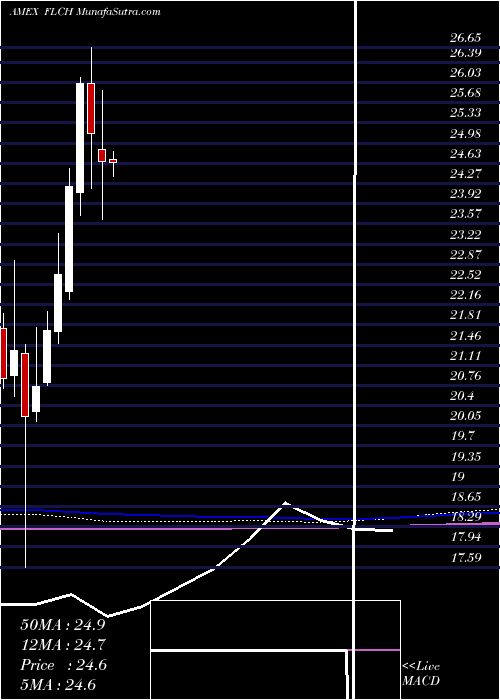
Task: Click the peak of the white MACD line
Action: 285,503
